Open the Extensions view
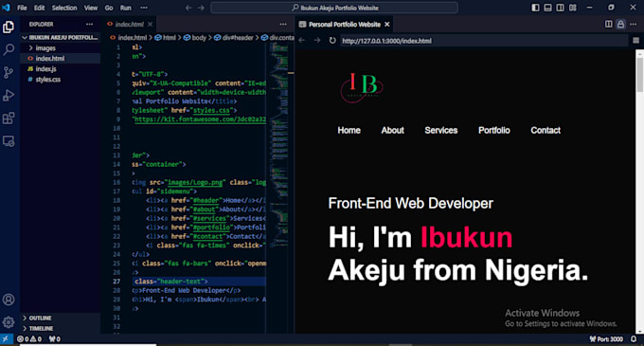 click(9, 118)
